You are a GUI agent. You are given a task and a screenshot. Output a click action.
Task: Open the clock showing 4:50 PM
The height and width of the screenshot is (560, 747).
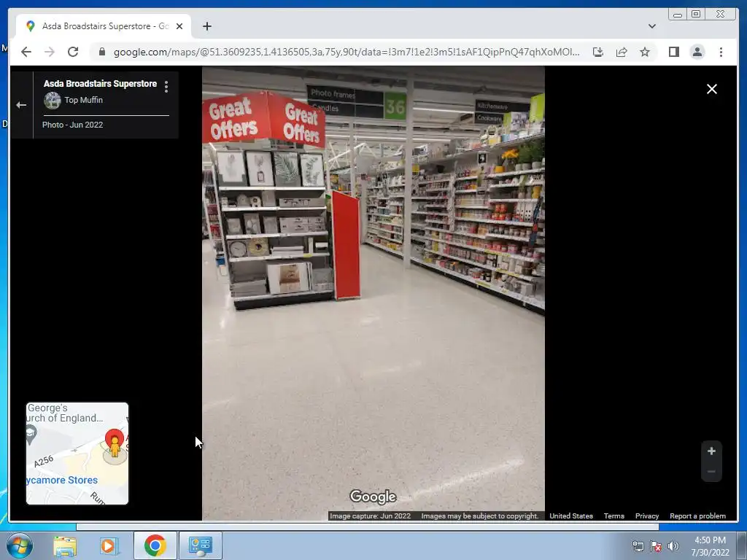pos(710,546)
